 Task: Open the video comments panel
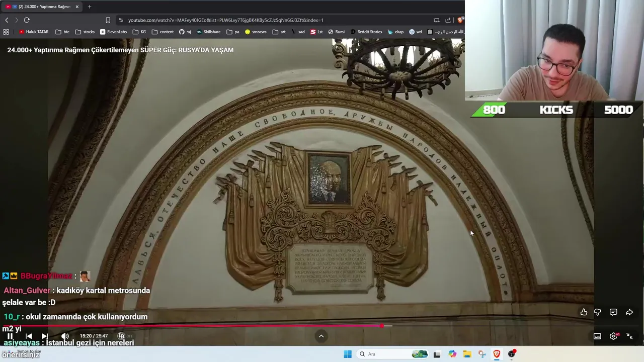pyautogui.click(x=613, y=312)
